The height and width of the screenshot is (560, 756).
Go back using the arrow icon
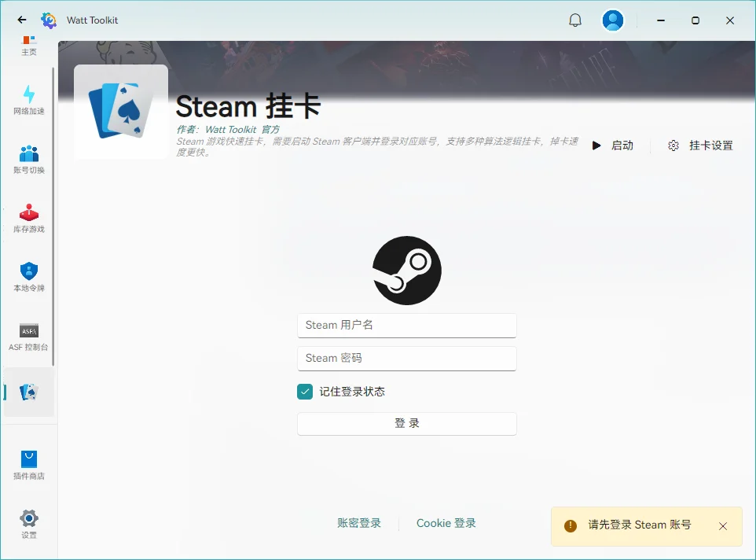22,20
